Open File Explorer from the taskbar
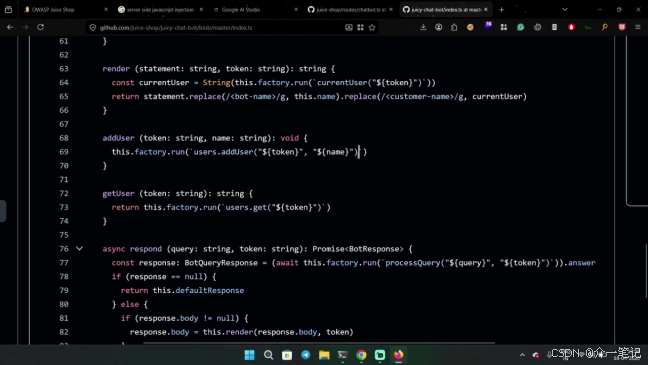This screenshot has height=365, width=648. tap(324, 355)
